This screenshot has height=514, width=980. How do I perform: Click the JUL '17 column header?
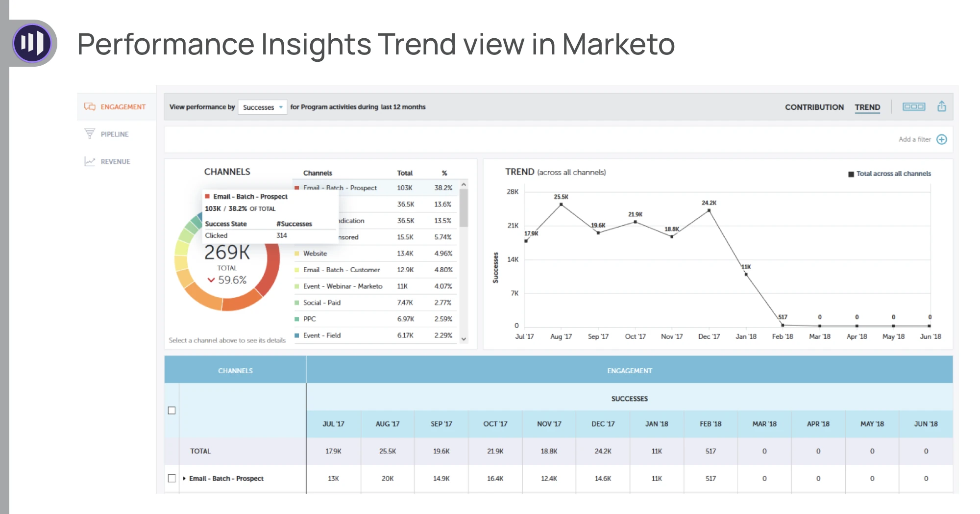[x=333, y=424]
